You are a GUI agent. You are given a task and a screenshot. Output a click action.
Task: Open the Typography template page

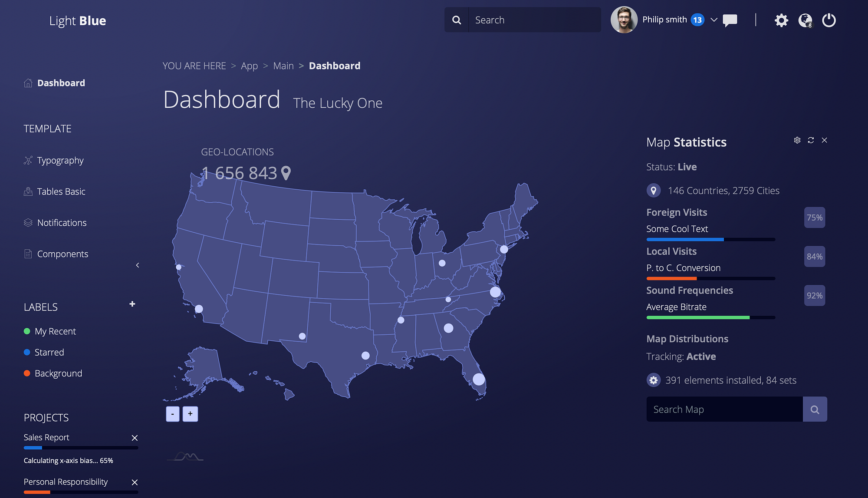pyautogui.click(x=60, y=160)
